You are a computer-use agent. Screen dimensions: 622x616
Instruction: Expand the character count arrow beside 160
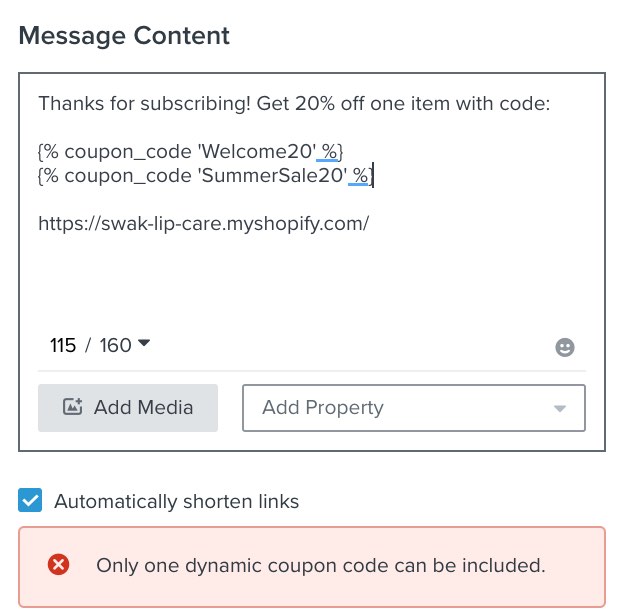144,344
